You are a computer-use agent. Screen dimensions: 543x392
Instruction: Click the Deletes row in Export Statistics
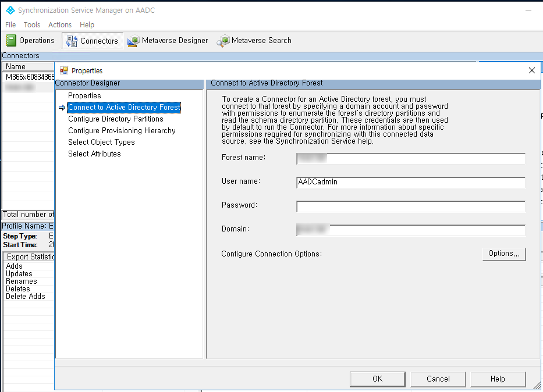coord(29,289)
